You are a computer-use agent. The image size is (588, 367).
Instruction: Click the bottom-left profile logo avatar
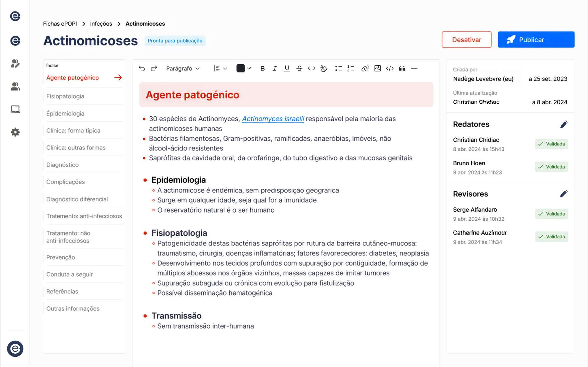[x=15, y=349]
